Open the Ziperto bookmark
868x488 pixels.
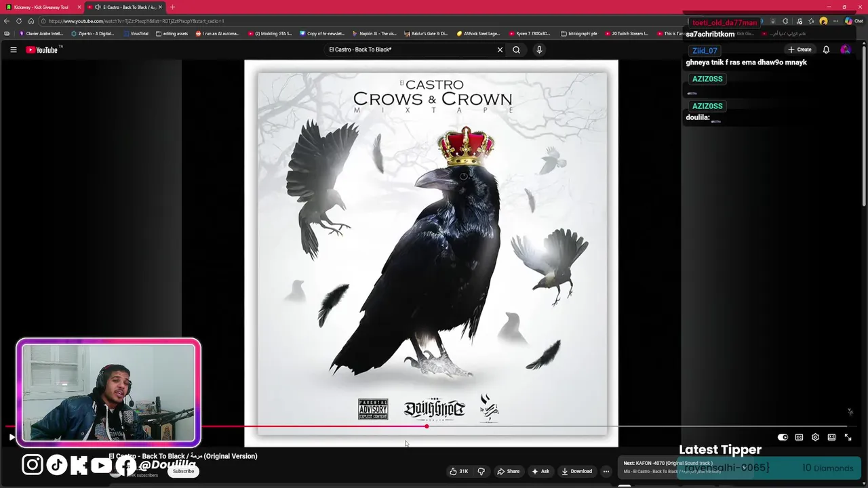tap(93, 33)
